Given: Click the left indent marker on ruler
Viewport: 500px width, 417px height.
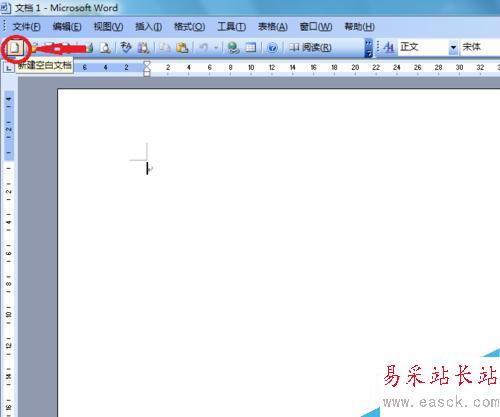Looking at the screenshot, I should click(x=147, y=73).
